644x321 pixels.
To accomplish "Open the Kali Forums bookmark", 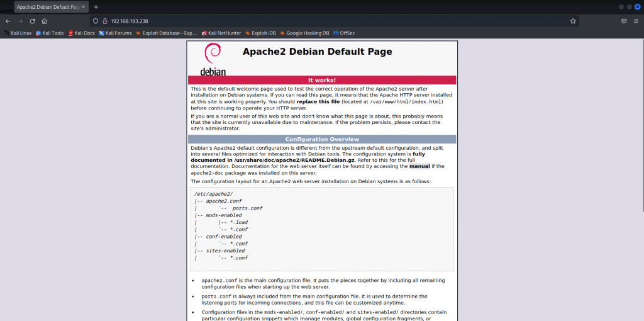I will pyautogui.click(x=115, y=33).
